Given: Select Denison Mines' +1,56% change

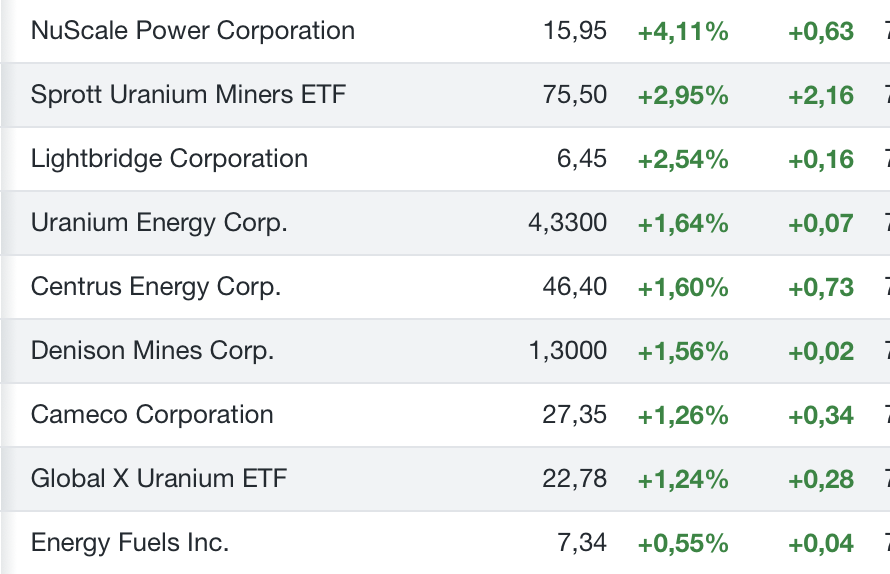Looking at the screenshot, I should [x=683, y=352].
